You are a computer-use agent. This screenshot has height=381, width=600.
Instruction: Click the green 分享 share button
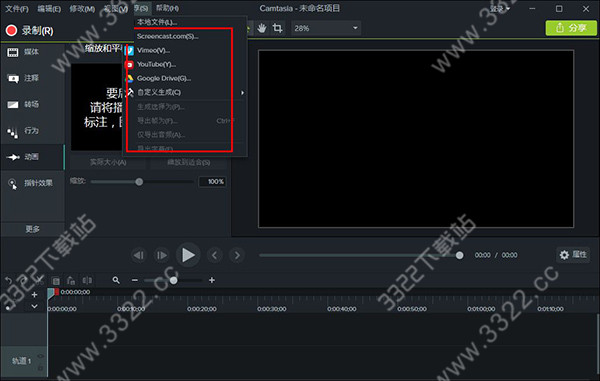(x=571, y=28)
